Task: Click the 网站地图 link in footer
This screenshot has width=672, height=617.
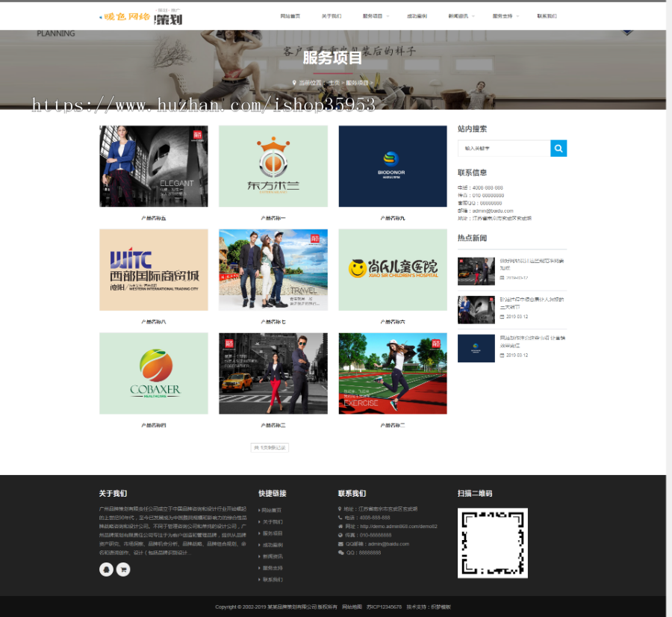Action: [x=352, y=607]
